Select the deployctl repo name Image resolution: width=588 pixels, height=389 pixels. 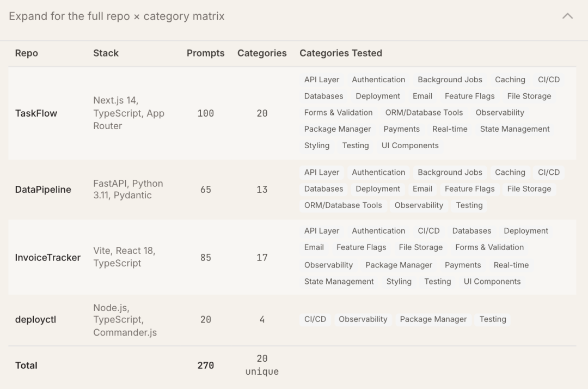click(x=35, y=320)
